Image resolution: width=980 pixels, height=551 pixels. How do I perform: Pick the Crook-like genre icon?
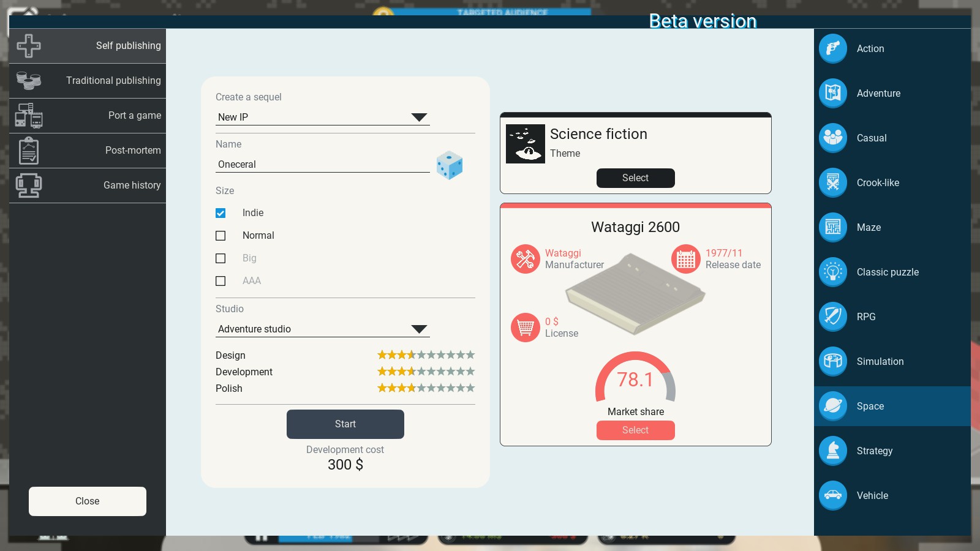point(832,182)
